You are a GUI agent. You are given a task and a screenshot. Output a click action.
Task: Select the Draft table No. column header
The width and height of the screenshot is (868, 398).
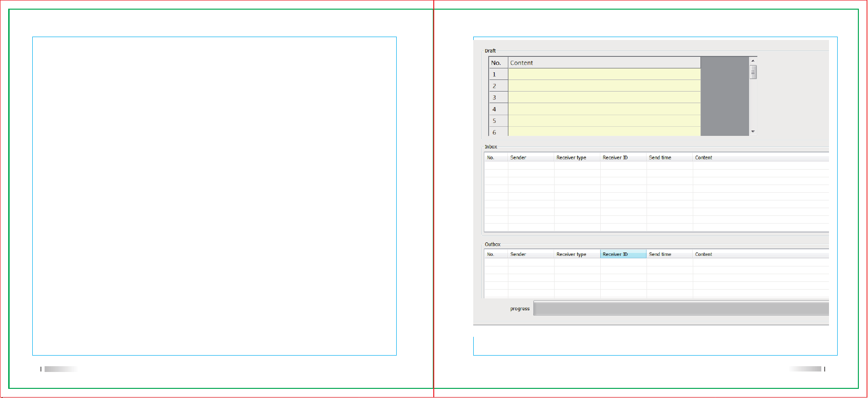pyautogui.click(x=498, y=63)
